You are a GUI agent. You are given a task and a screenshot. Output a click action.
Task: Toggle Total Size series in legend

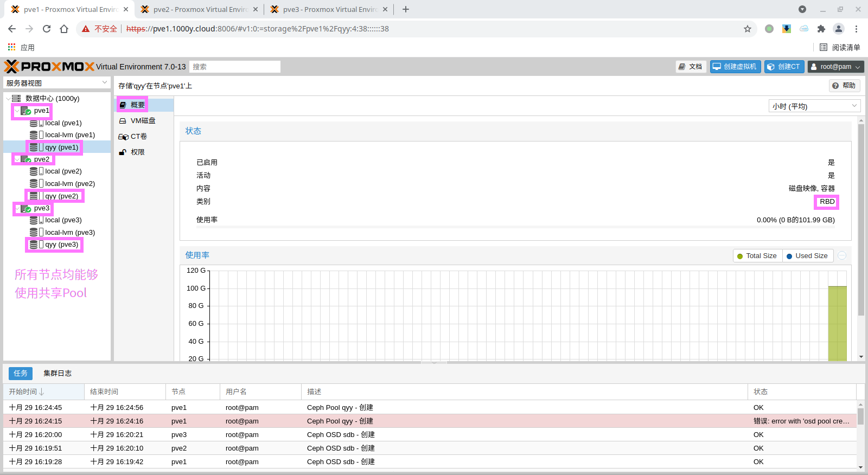[x=757, y=256]
